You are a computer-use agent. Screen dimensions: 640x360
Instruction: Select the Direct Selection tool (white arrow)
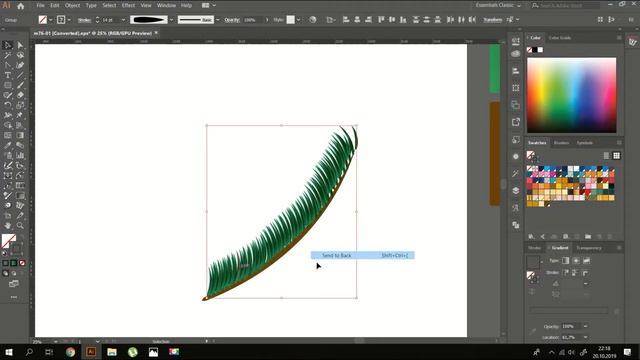[20, 45]
